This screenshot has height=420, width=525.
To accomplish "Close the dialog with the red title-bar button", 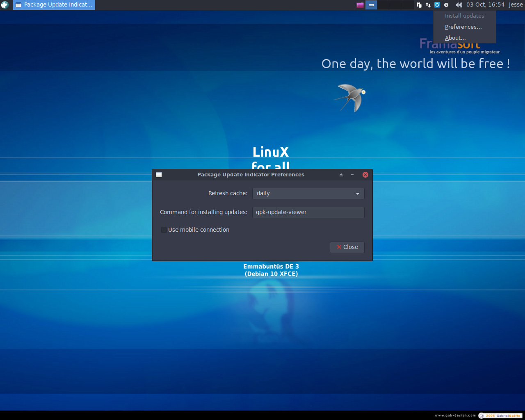I will pos(365,175).
